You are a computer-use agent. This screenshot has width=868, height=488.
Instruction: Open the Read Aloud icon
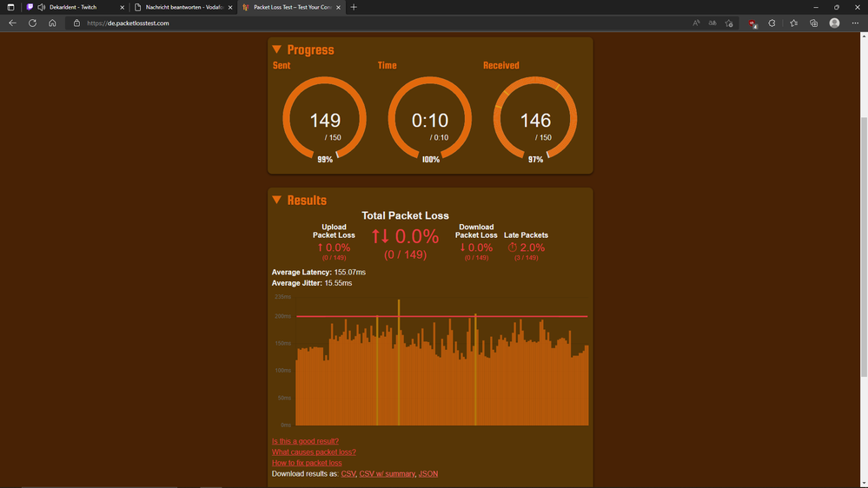tap(696, 23)
